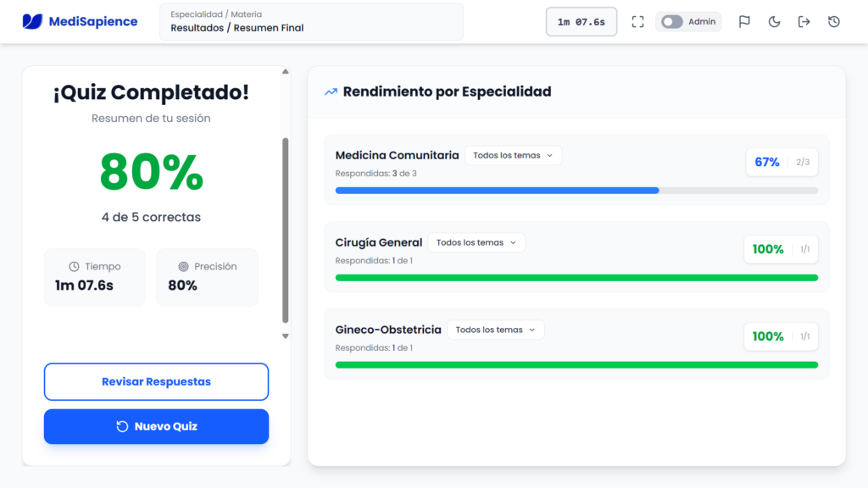
Task: Click the session timer display in header
Action: (581, 22)
